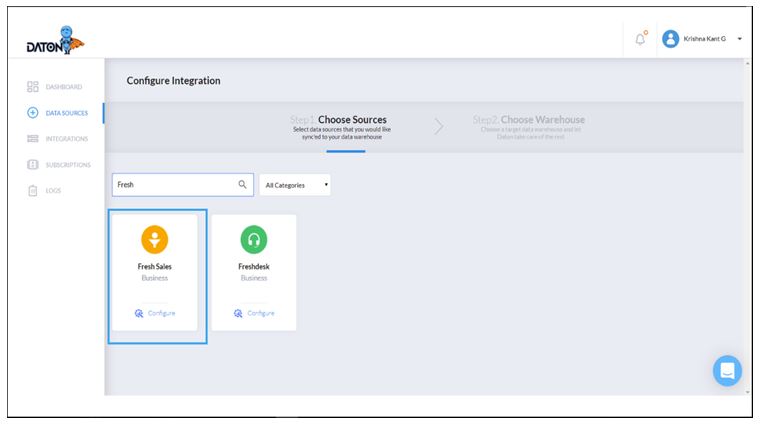
Task: Click the Dashboard grid icon
Action: (33, 87)
